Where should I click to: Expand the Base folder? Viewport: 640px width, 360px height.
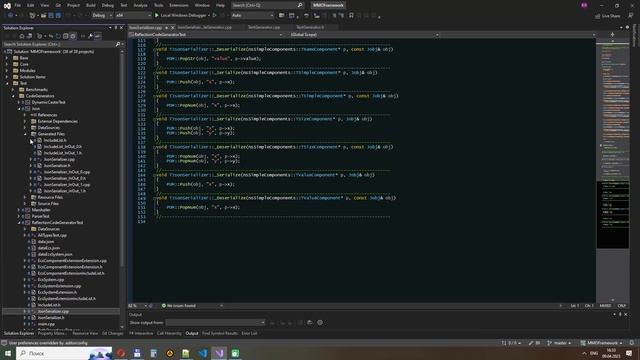(x=7, y=58)
